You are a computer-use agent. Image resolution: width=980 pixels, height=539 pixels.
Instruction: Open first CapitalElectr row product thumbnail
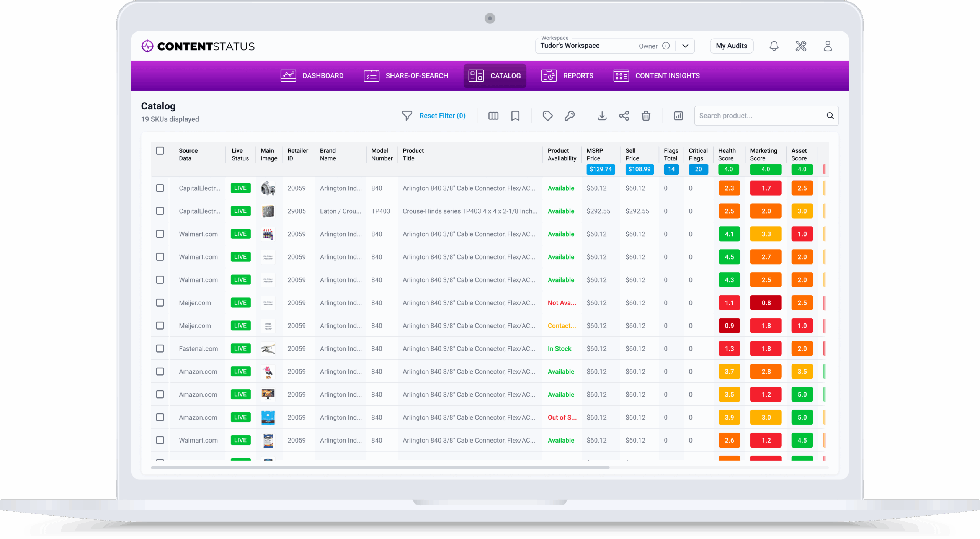268,188
